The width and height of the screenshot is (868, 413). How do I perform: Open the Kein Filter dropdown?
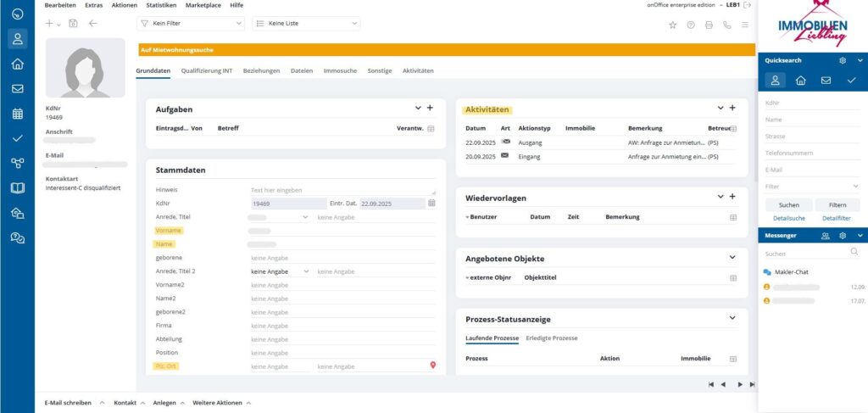click(190, 24)
